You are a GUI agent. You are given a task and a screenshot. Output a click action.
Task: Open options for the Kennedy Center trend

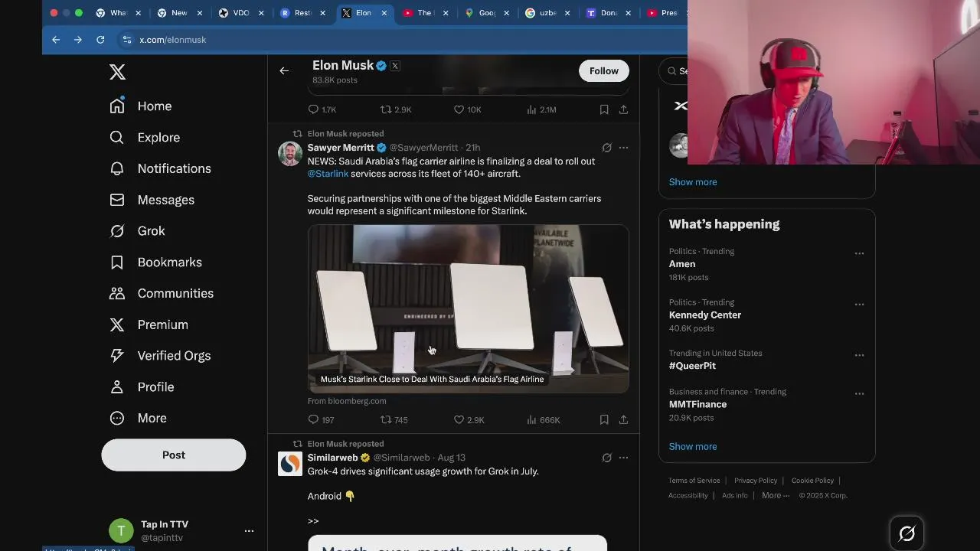(x=859, y=305)
